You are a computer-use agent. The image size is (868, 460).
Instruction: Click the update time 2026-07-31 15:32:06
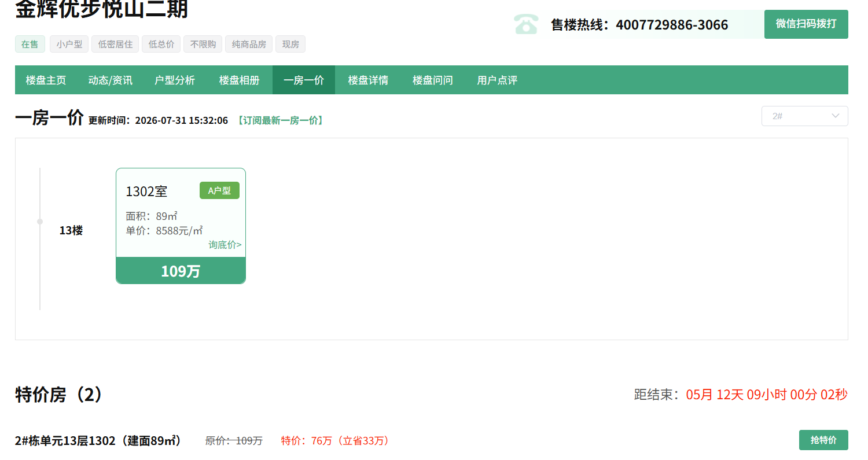click(182, 120)
